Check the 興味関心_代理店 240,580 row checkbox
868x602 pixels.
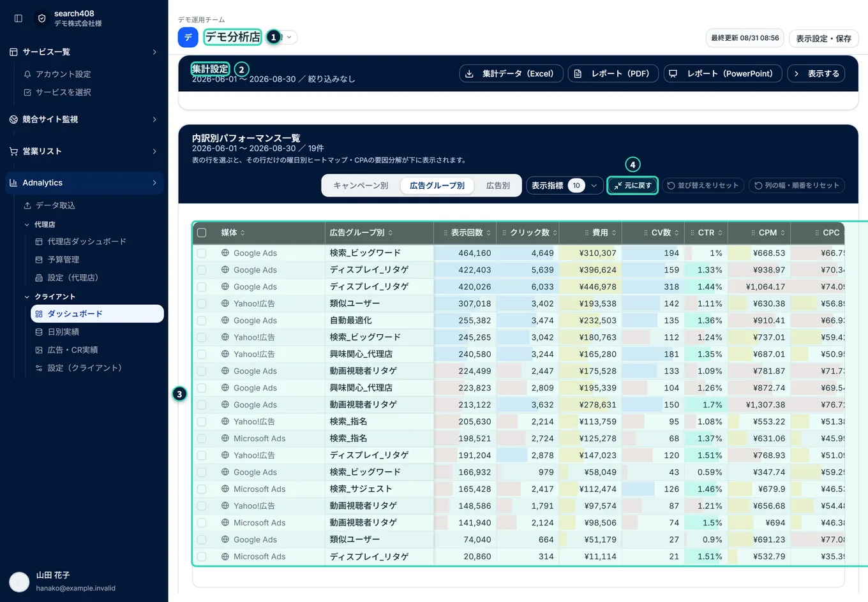click(x=202, y=355)
